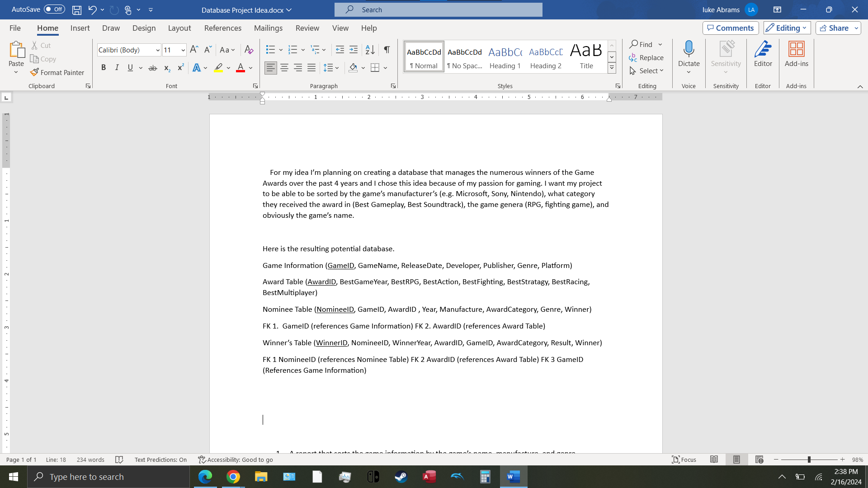Screen dimensions: 868x488
Task: Adjust the zoom slider
Action: coord(809,459)
